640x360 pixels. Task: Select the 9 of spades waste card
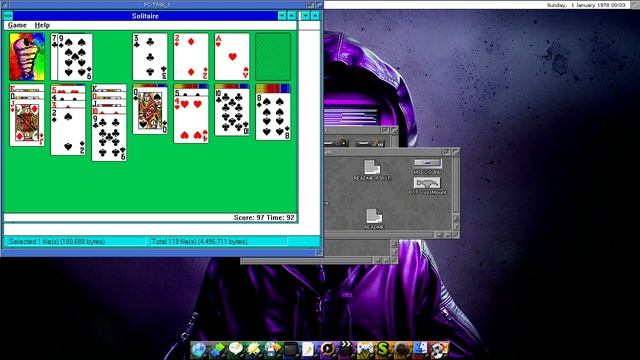point(75,57)
